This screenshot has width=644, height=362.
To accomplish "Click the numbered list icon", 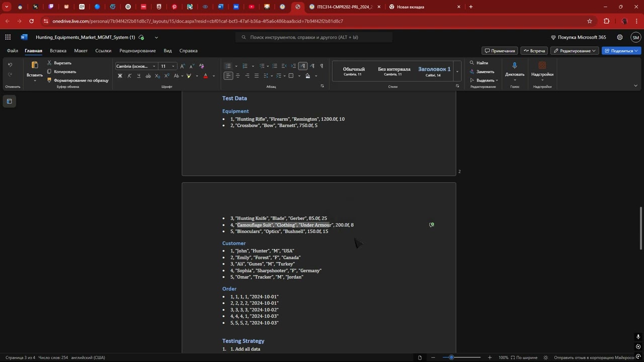I will coord(245,66).
